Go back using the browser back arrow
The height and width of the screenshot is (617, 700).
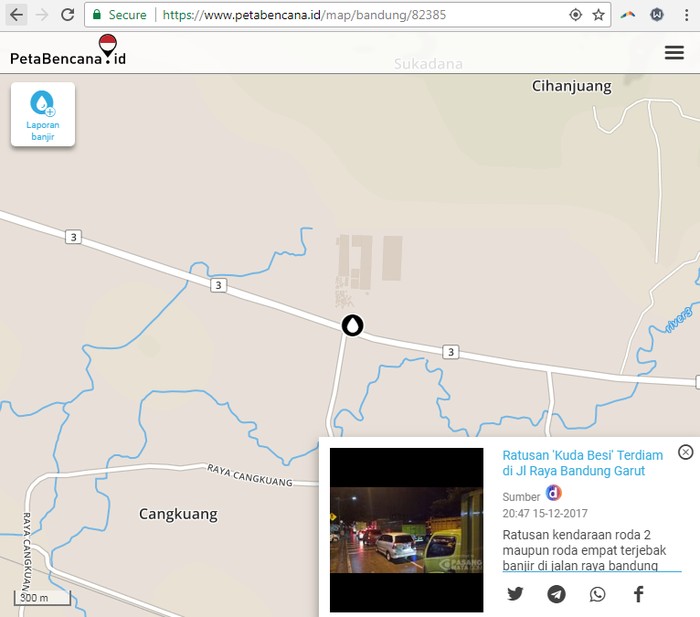17,15
